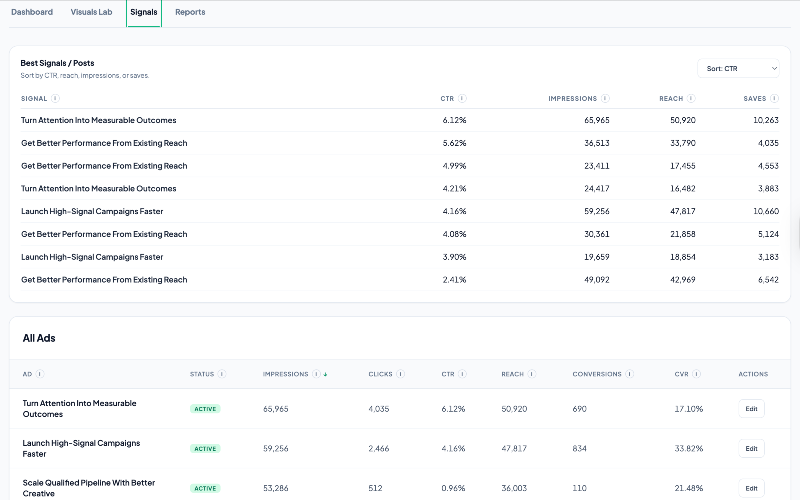Select the Signals tab
The height and width of the screenshot is (500, 800).
144,12
